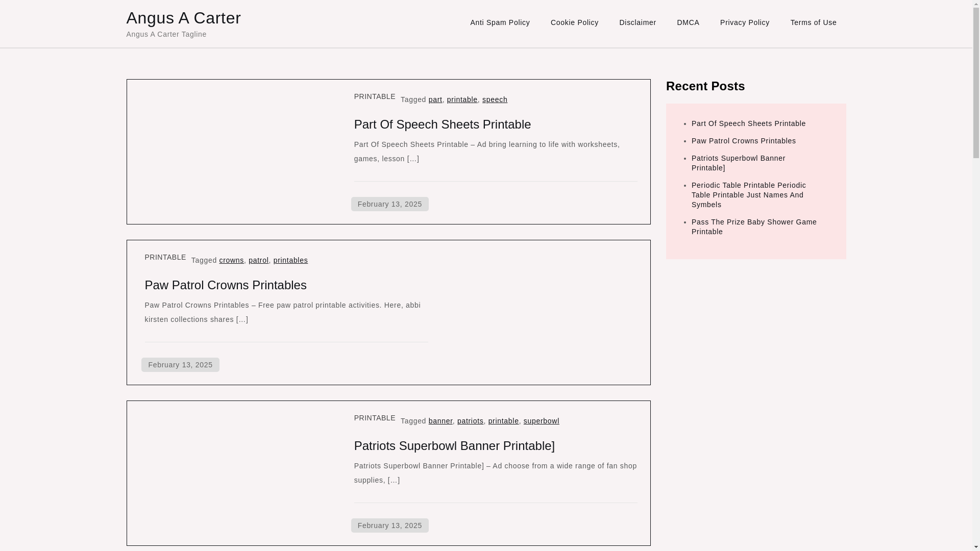This screenshot has height=551, width=980.
Task: Select the 'printable' tag in Patriots post
Action: (x=503, y=421)
